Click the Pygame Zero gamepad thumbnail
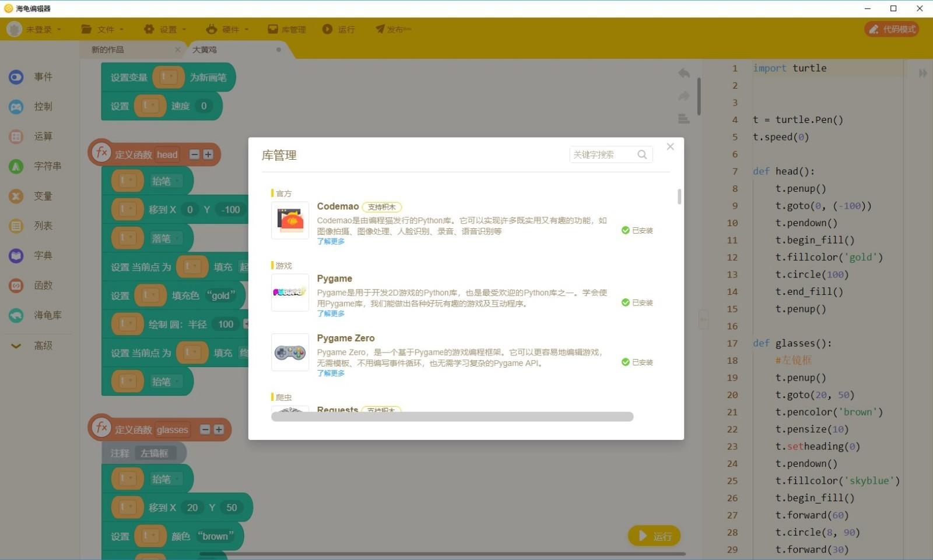The image size is (933, 560). click(x=290, y=352)
